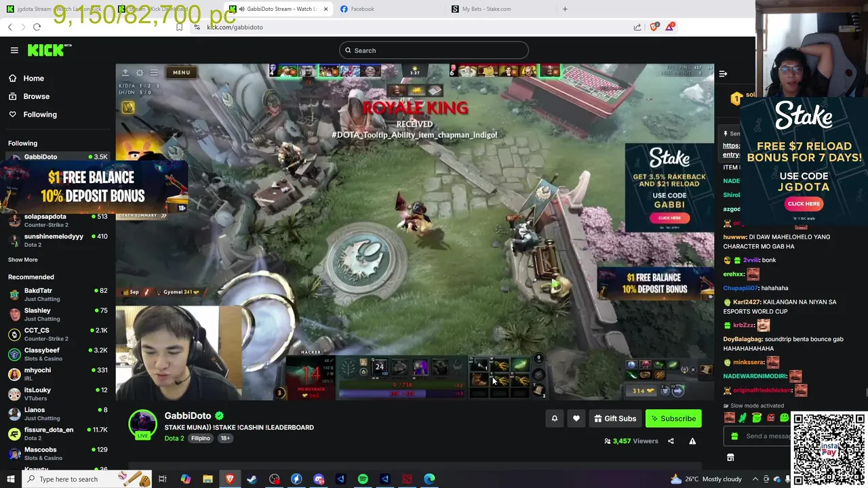The height and width of the screenshot is (488, 868).
Task: Open Task View on the taskbar
Action: click(163, 479)
